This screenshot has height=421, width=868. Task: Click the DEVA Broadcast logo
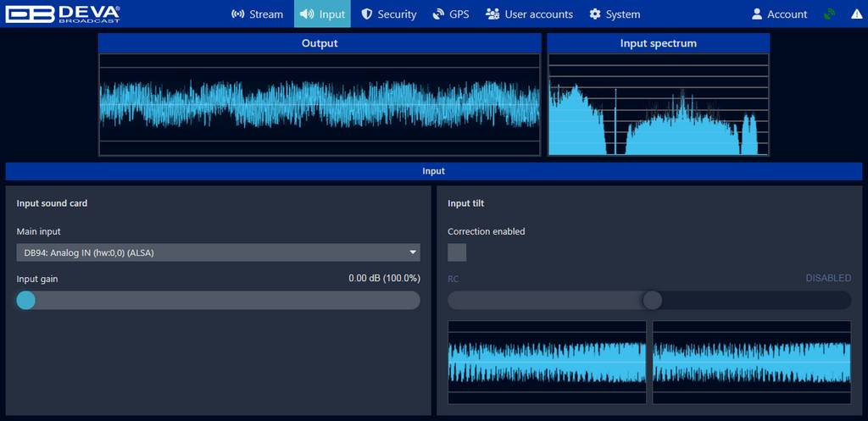click(63, 14)
